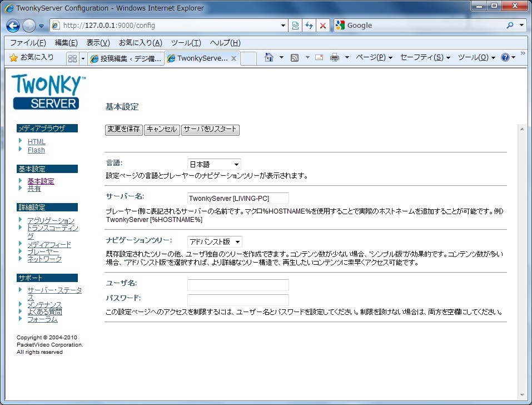Viewport: 532px width, 405px height.
Task: Open search provider options dropdown
Action: click(521, 26)
